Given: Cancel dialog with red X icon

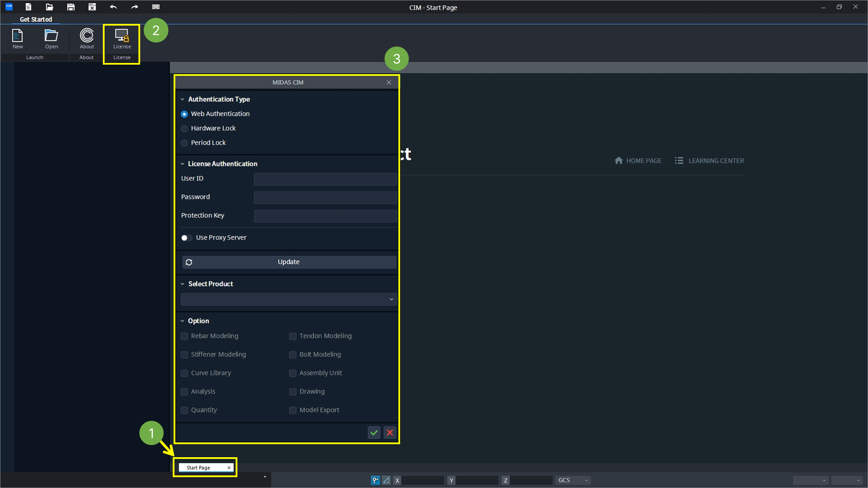Looking at the screenshot, I should [390, 432].
